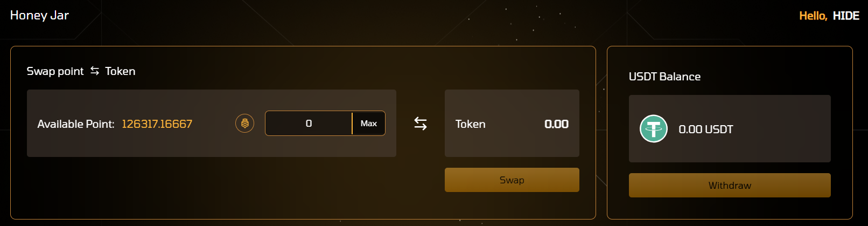This screenshot has width=868, height=226.
Task: Click the 0.00 USDT balance text
Action: (x=705, y=129)
